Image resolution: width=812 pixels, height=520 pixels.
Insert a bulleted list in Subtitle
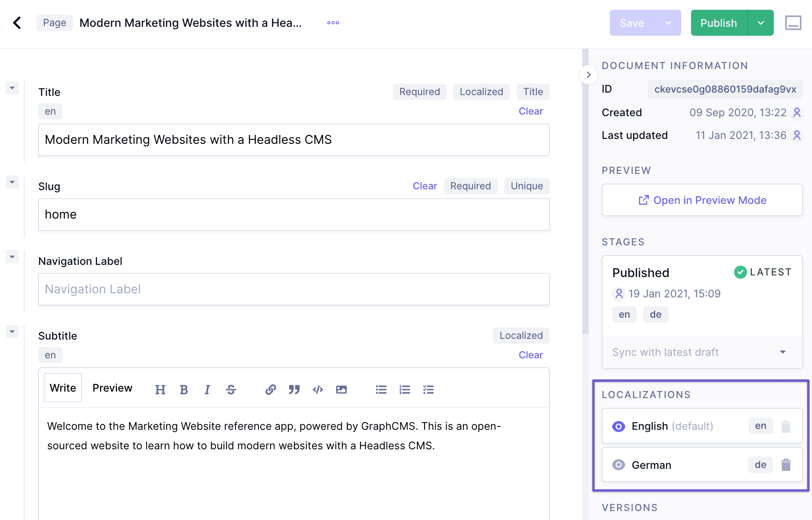pyautogui.click(x=381, y=389)
